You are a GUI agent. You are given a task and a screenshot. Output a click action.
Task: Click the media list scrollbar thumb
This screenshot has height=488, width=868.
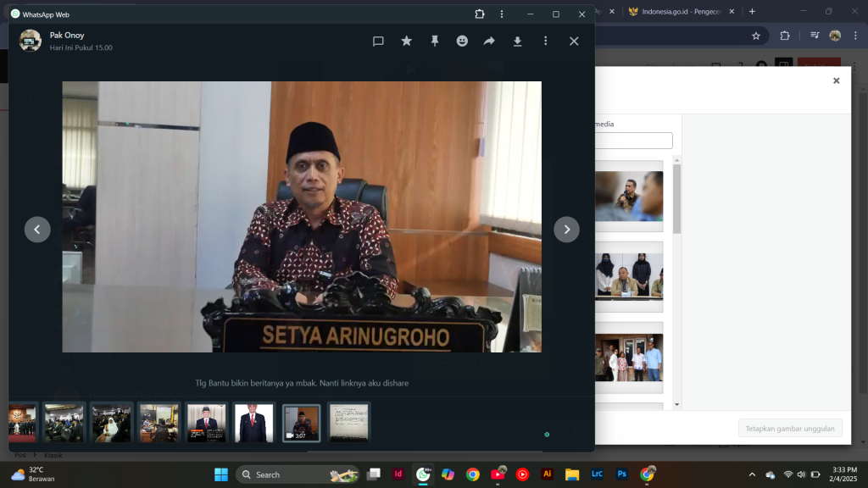[676, 198]
